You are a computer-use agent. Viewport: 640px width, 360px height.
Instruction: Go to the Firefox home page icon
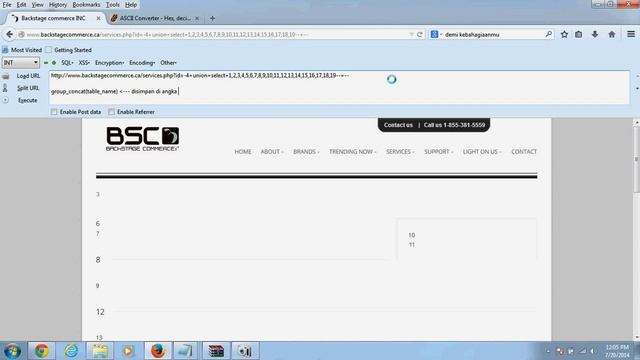(x=611, y=34)
